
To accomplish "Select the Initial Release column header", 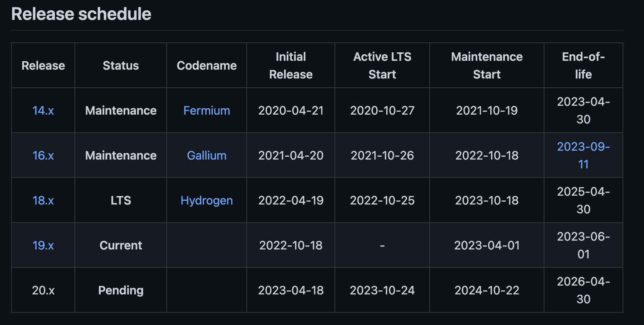I will point(291,66).
